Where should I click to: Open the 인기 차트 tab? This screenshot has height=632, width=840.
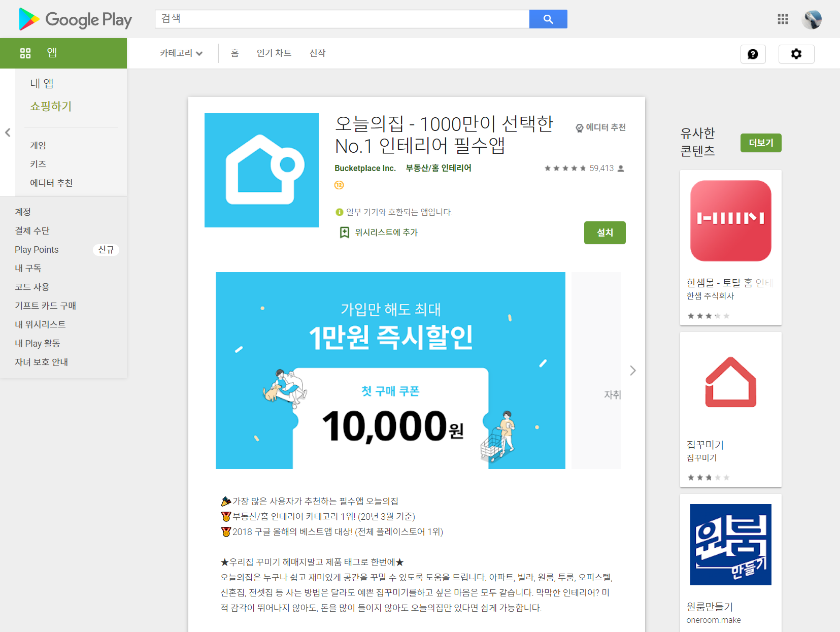pyautogui.click(x=274, y=53)
